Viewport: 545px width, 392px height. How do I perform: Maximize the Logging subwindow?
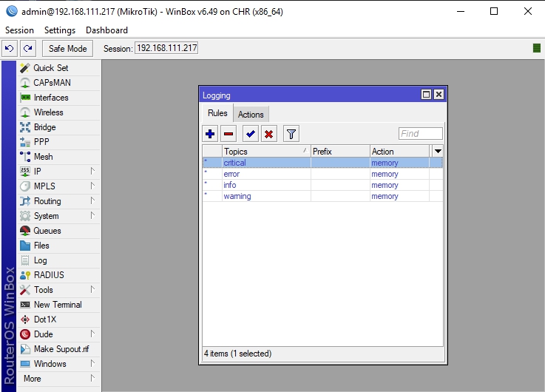426,95
